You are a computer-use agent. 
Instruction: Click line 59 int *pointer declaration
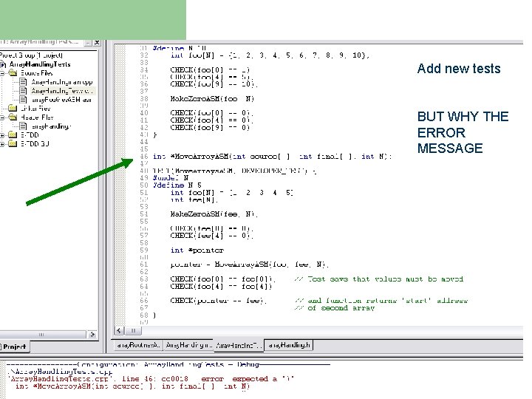click(x=197, y=250)
